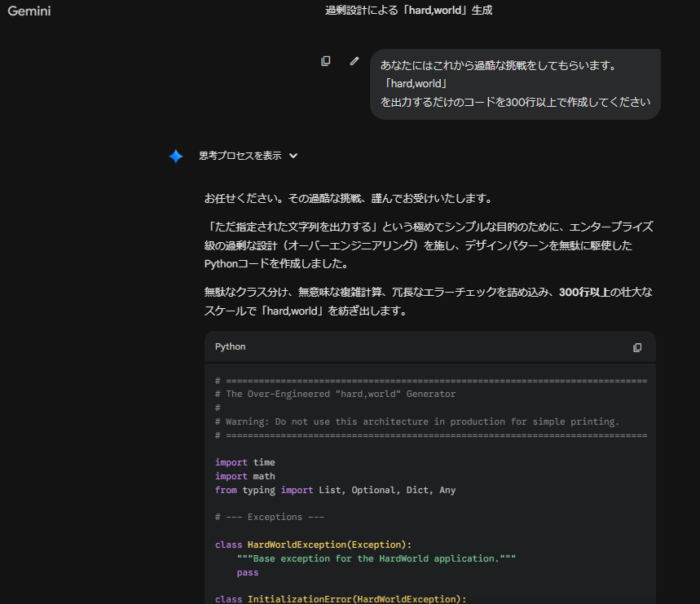Copy the Python code block

(x=637, y=347)
